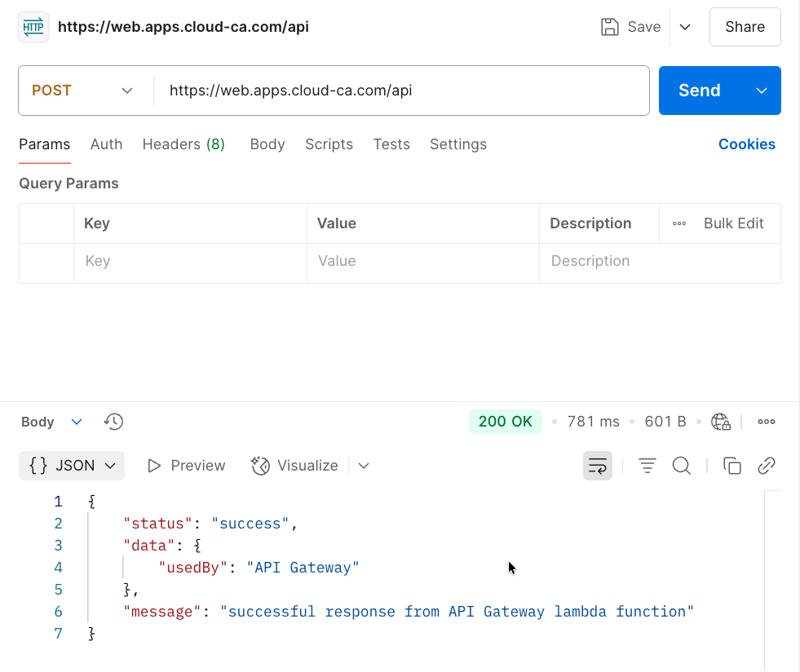Click the network globe lock icon

(x=720, y=422)
